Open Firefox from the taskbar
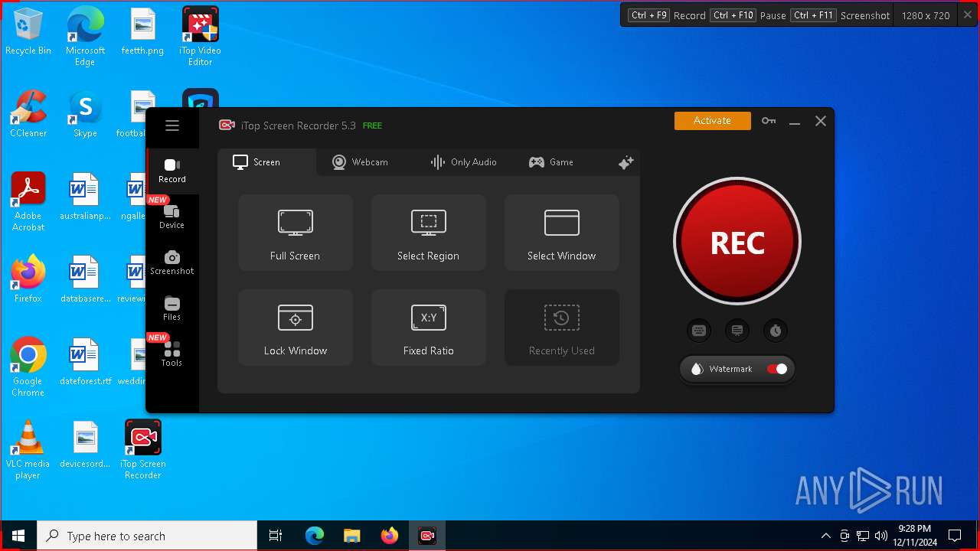This screenshot has width=980, height=551. pos(390,536)
